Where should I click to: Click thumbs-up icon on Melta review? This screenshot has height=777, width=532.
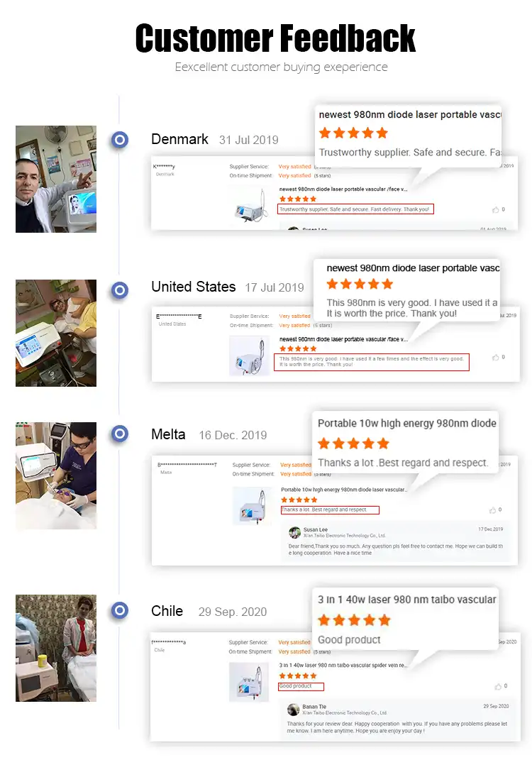[492, 510]
